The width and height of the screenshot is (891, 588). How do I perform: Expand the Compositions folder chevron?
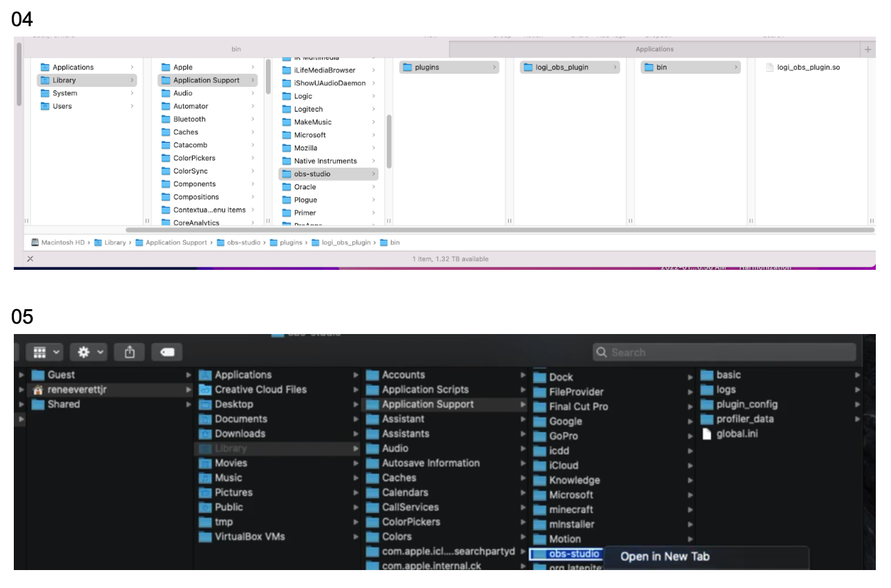pos(253,197)
